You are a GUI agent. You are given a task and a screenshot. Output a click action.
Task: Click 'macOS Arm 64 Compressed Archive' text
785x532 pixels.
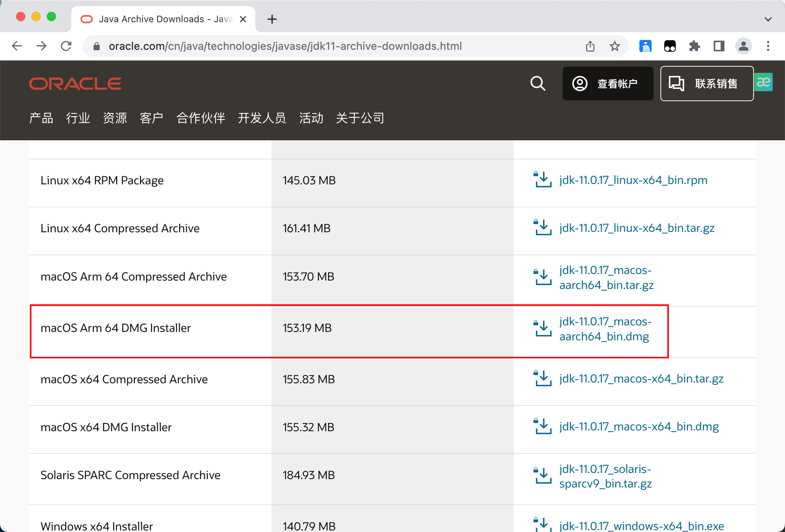[x=134, y=277]
